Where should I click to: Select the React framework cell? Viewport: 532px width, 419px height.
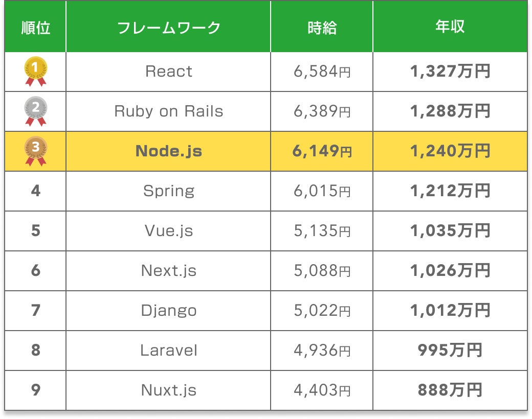[169, 72]
